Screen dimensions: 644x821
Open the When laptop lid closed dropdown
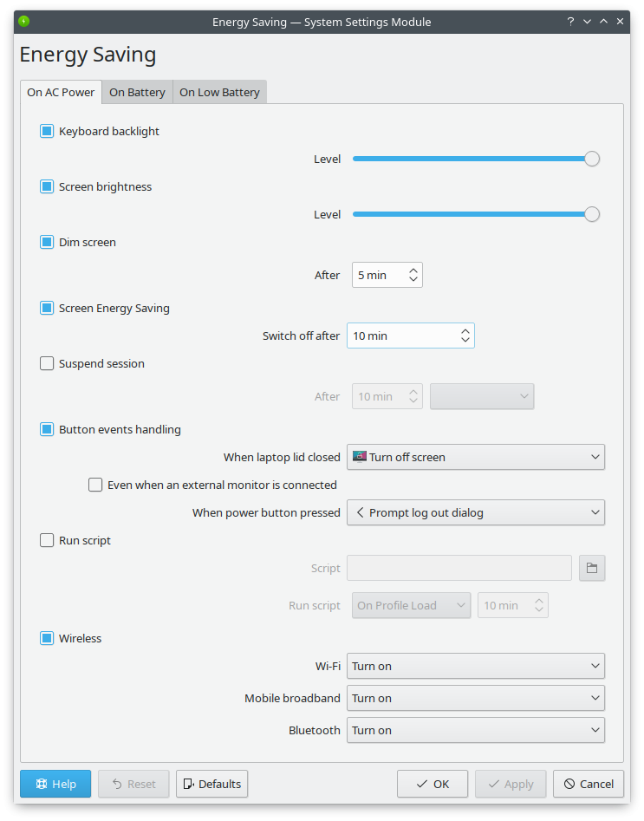tap(475, 457)
